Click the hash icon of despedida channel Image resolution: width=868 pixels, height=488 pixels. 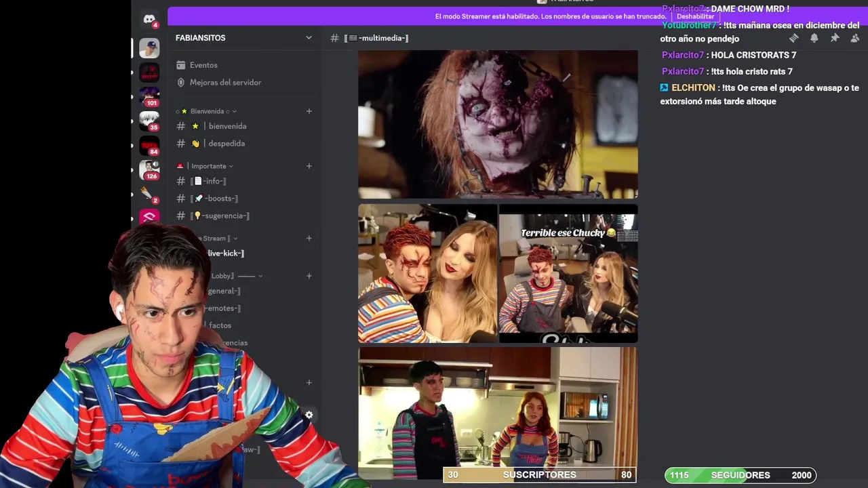[181, 143]
